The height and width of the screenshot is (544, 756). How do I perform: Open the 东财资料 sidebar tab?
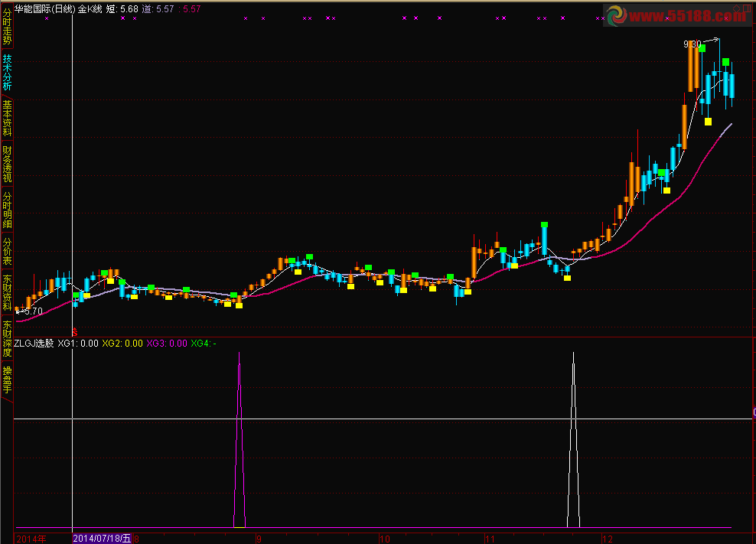coord(7,293)
